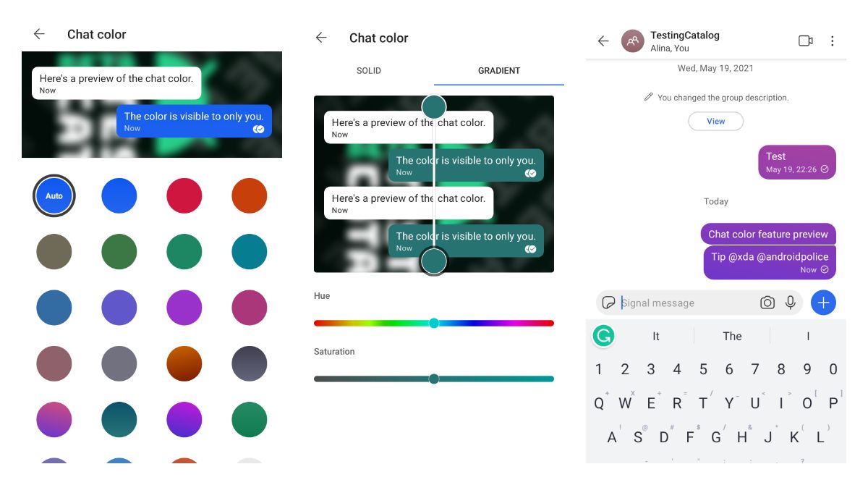Click the Hue slider handle
Screen dimensions: 868x485
[434, 323]
